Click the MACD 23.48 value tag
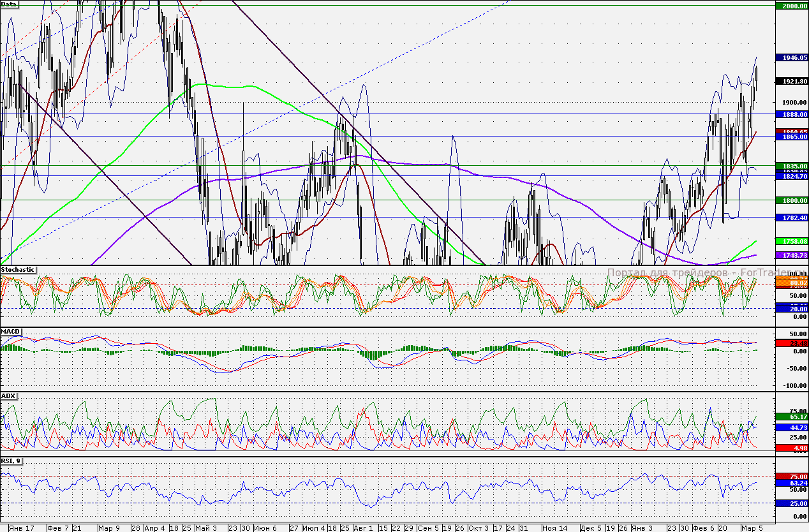The image size is (809, 532). [x=791, y=343]
